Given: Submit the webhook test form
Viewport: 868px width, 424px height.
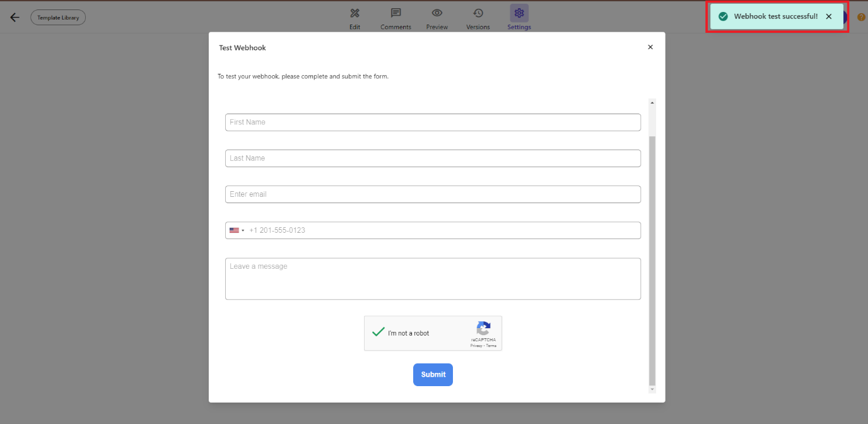Looking at the screenshot, I should (433, 375).
